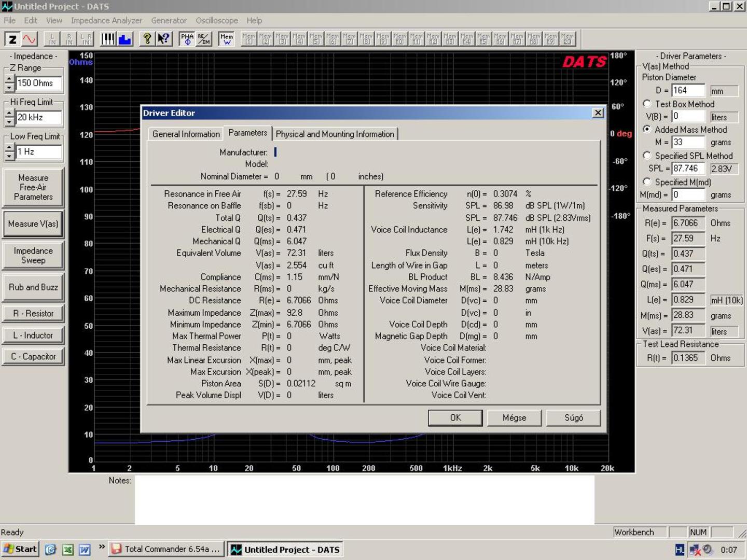Click the 2.83V reference box beside SPL

(x=724, y=169)
